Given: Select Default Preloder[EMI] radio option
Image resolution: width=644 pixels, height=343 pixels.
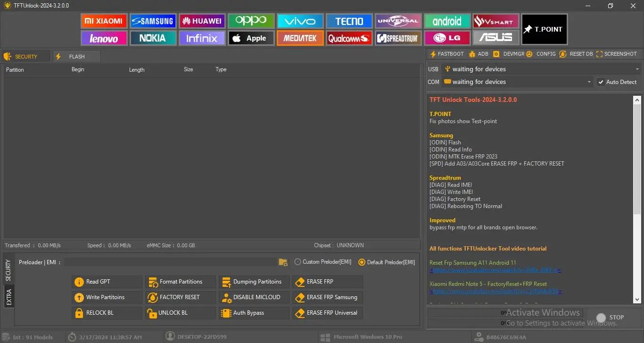Looking at the screenshot, I should [x=387, y=262].
